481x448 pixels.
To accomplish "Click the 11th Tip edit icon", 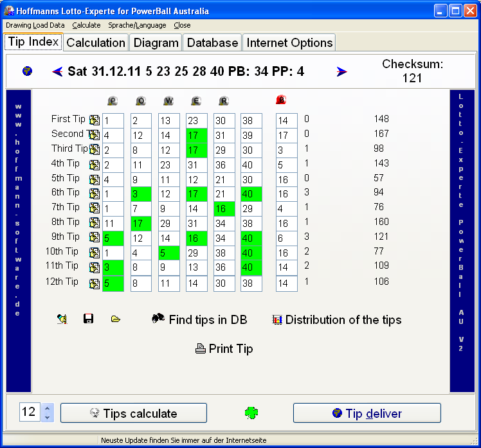I will (x=95, y=267).
